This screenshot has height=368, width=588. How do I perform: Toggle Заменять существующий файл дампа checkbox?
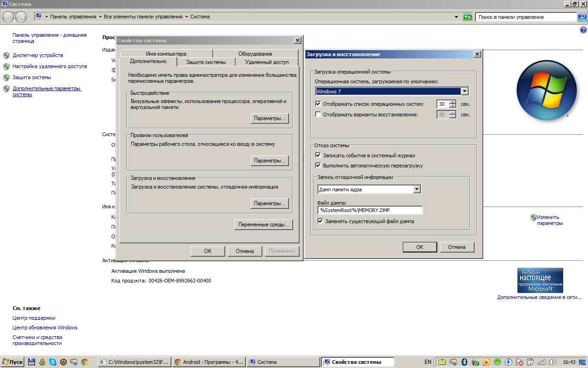pyautogui.click(x=321, y=221)
